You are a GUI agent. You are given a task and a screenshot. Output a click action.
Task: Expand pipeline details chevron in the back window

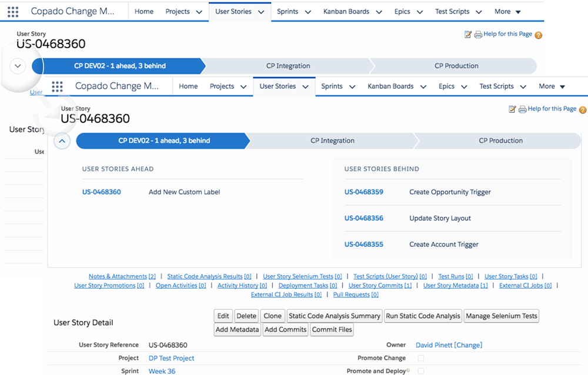coord(18,66)
